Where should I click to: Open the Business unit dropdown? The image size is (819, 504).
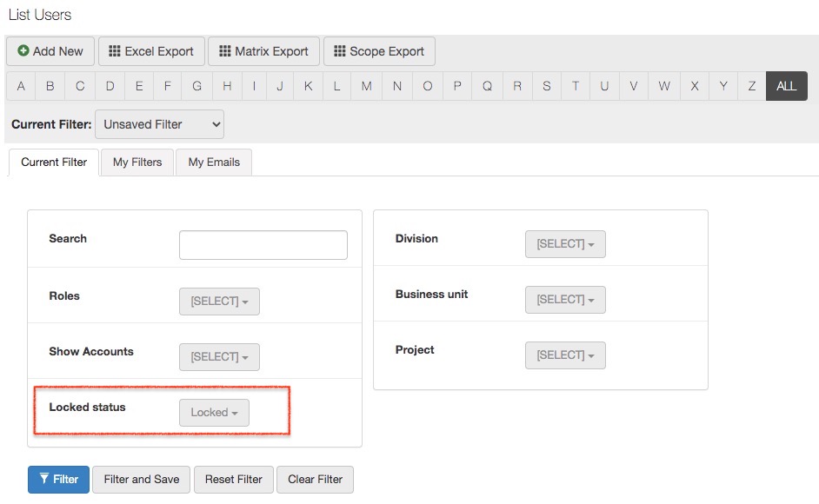pyautogui.click(x=565, y=300)
